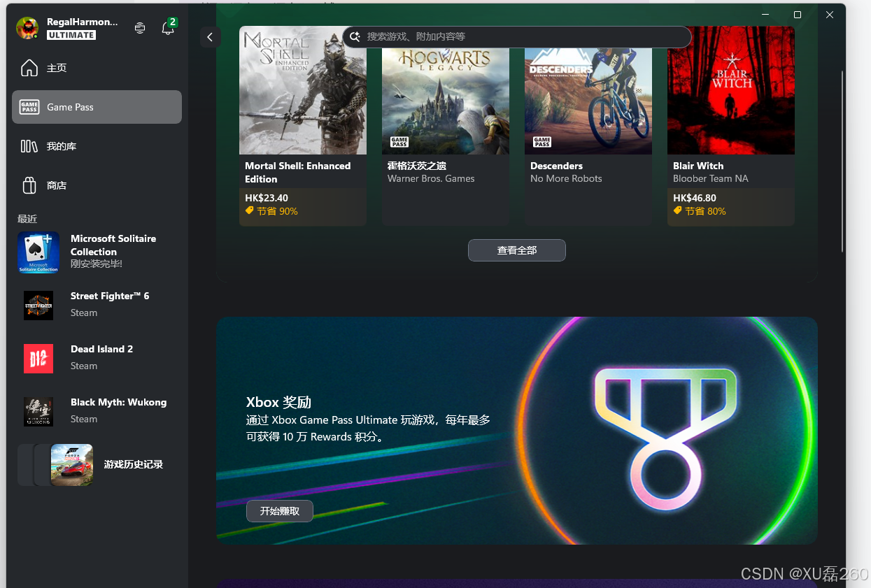
Task: Click the Descenders title text
Action: (x=556, y=166)
